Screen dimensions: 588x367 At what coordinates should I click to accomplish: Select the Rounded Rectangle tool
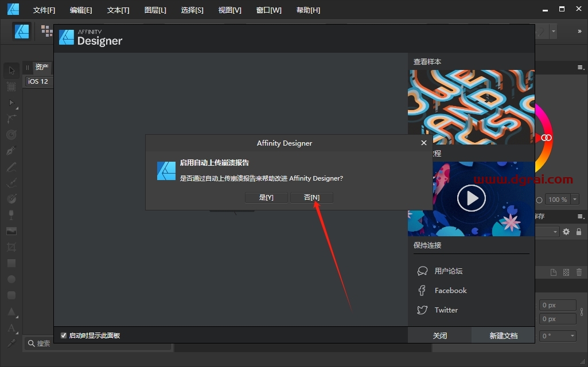pyautogui.click(x=11, y=295)
